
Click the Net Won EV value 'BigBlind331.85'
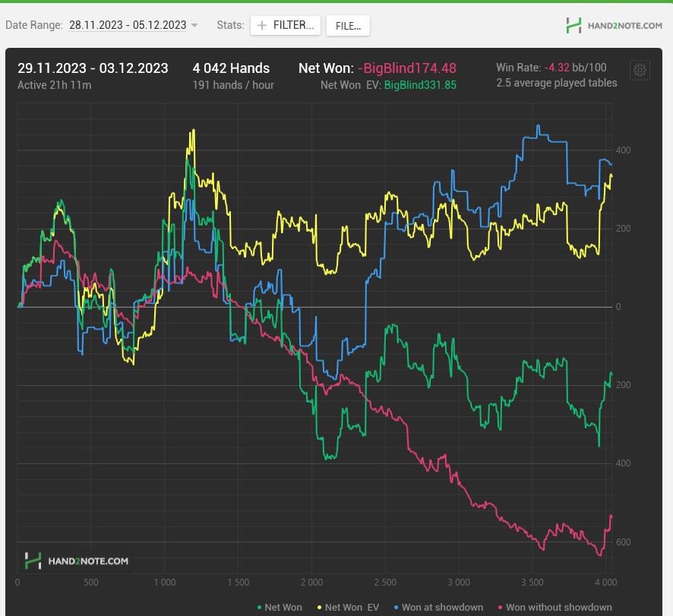tap(420, 85)
